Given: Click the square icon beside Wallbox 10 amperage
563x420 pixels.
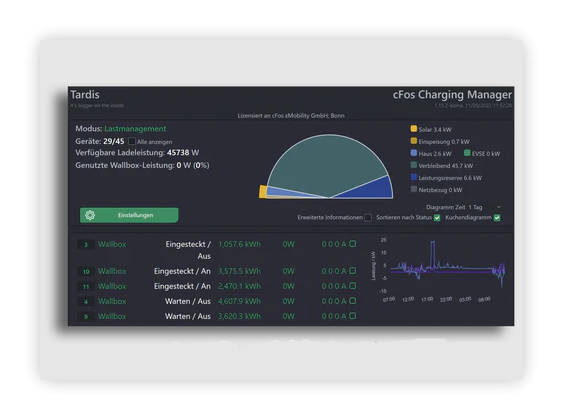Looking at the screenshot, I should coord(353,271).
